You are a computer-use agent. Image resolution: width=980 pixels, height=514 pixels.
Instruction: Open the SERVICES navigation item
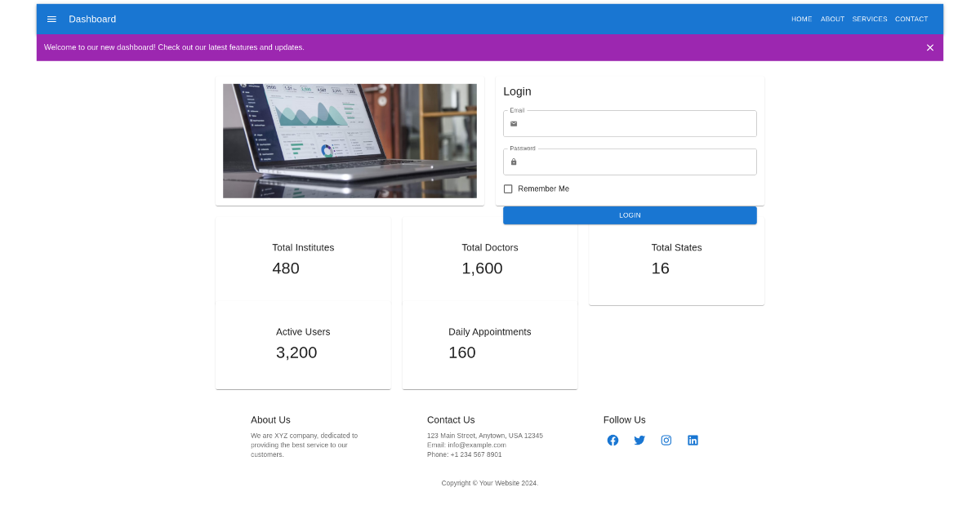point(869,19)
